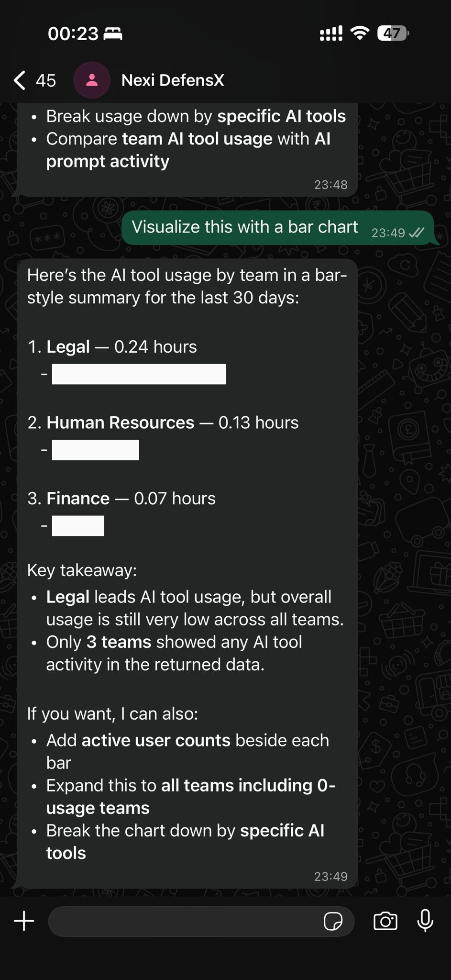Tap the 00:23 clock in status bar

(x=73, y=34)
